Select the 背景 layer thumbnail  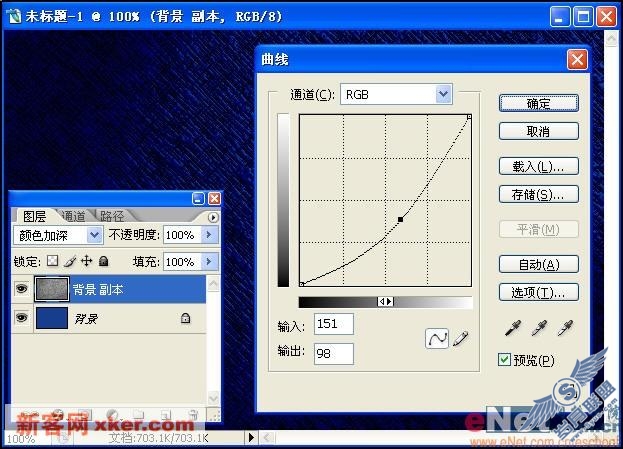point(52,317)
